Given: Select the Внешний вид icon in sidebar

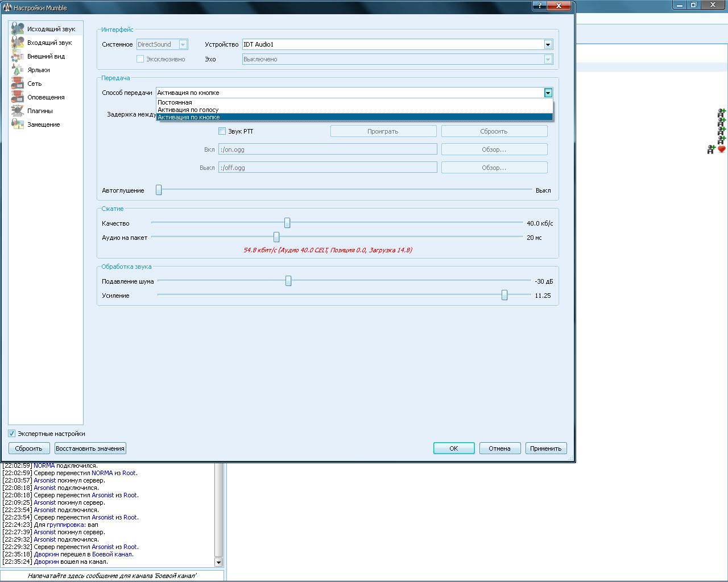Looking at the screenshot, I should pos(18,56).
